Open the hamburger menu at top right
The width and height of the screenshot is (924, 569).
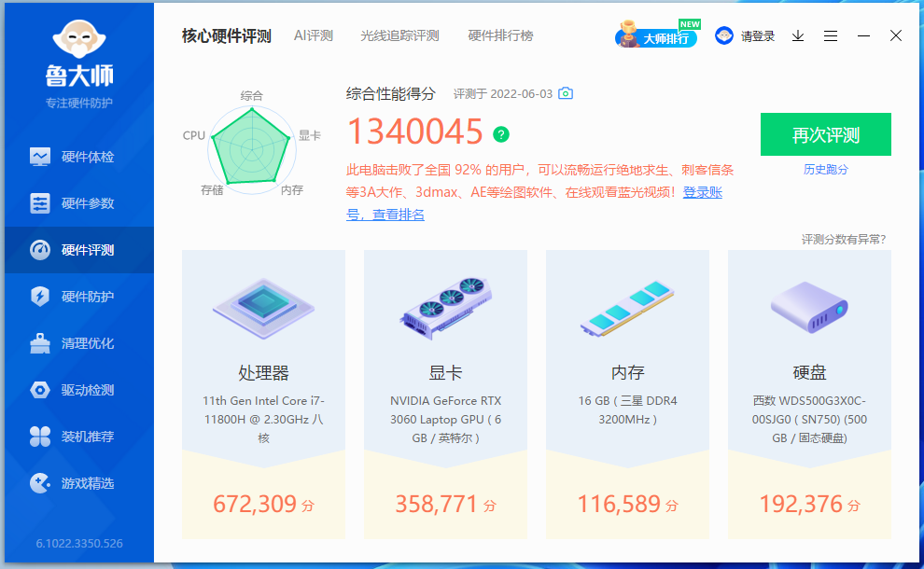pos(831,35)
